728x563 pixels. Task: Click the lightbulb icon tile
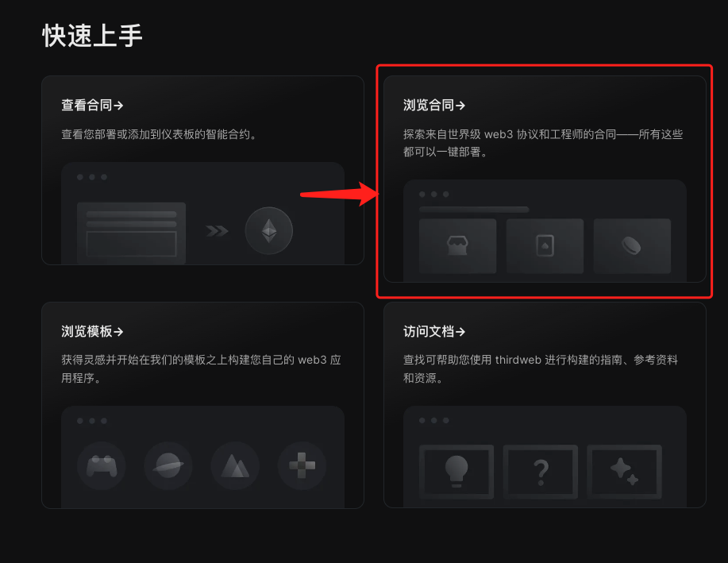point(456,472)
